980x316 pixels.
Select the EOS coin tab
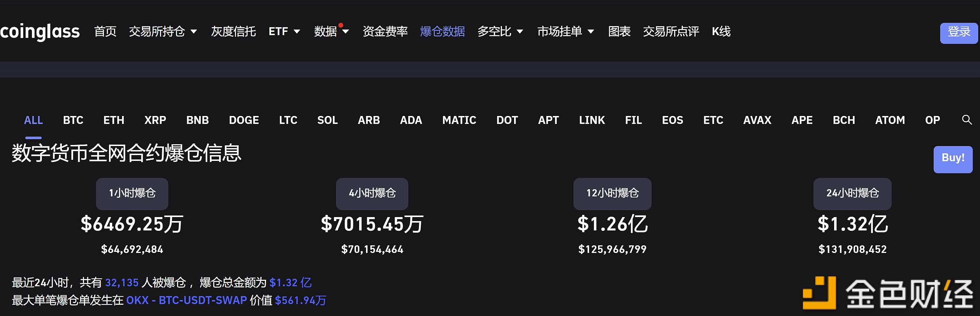click(673, 120)
